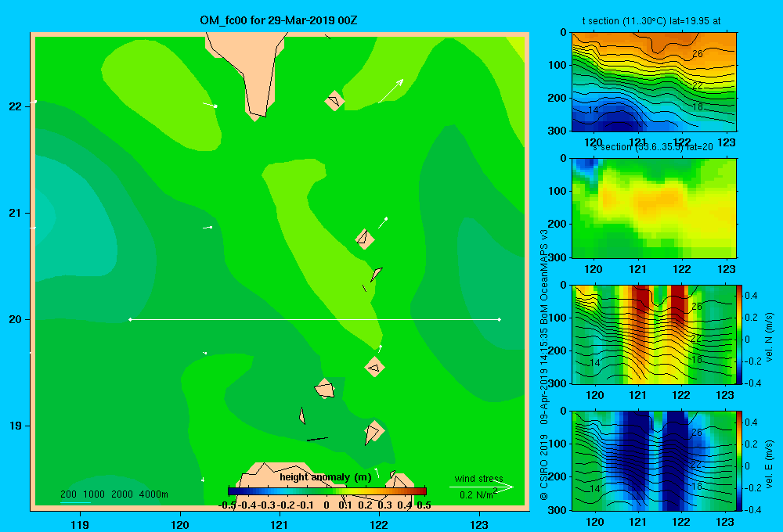Click the wind stress reference arrow in legend
The image size is (783, 532).
point(482,487)
